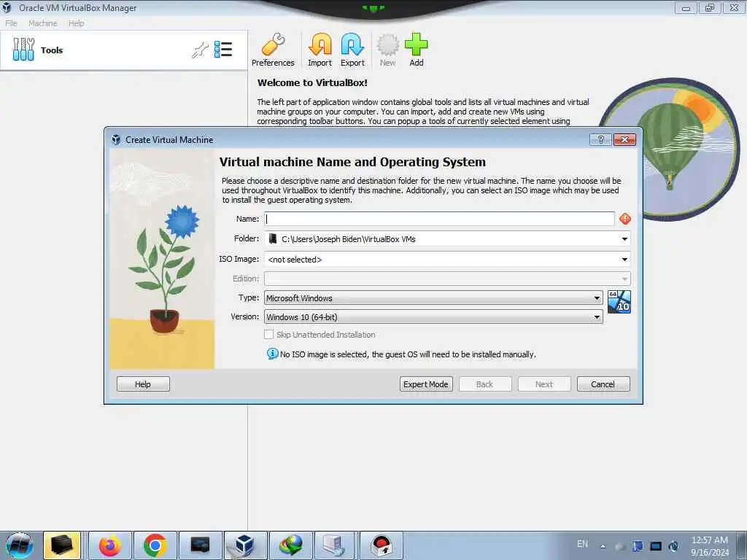Image resolution: width=747 pixels, height=560 pixels.
Task: Click the green Add machine icon
Action: (x=417, y=50)
